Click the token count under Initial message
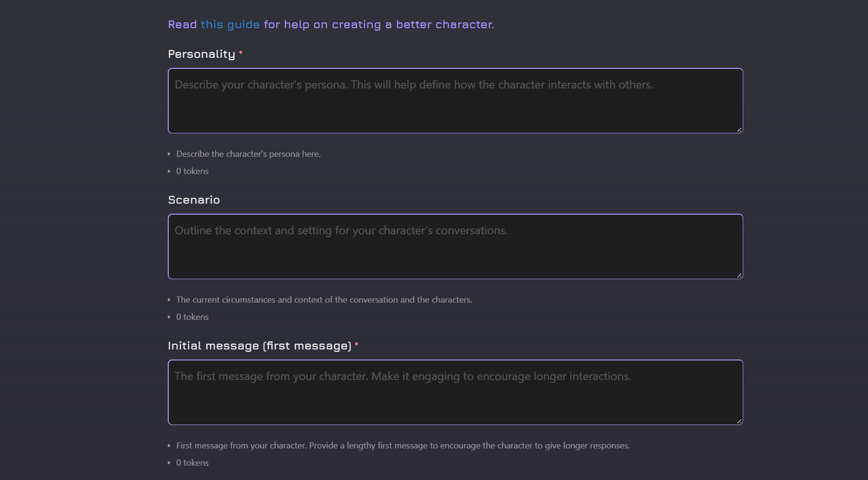The image size is (868, 480). click(192, 463)
